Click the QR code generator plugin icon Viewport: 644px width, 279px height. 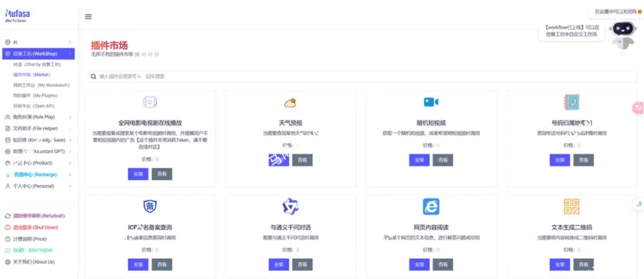click(571, 207)
